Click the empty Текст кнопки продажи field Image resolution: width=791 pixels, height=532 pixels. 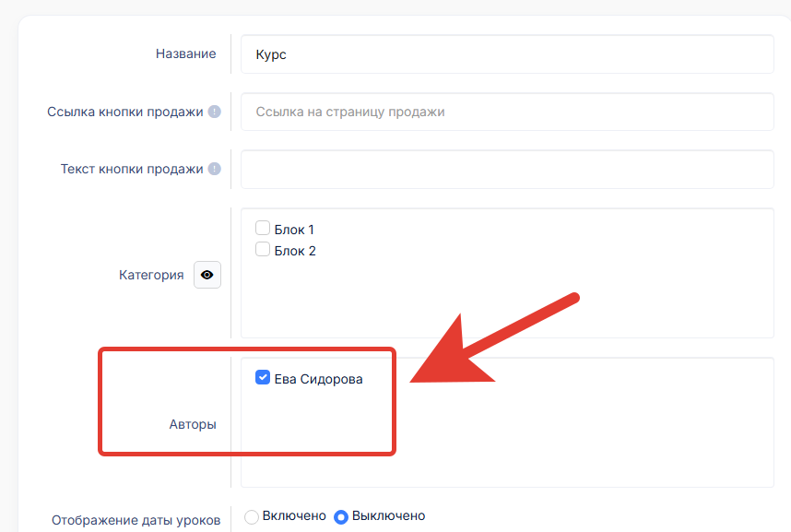coord(507,169)
